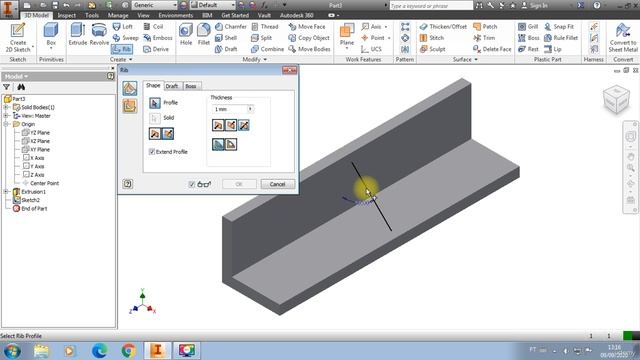Viewport: 640px width, 360px height.
Task: Toggle the preview checkbox in Rib dialog
Action: coord(191,184)
